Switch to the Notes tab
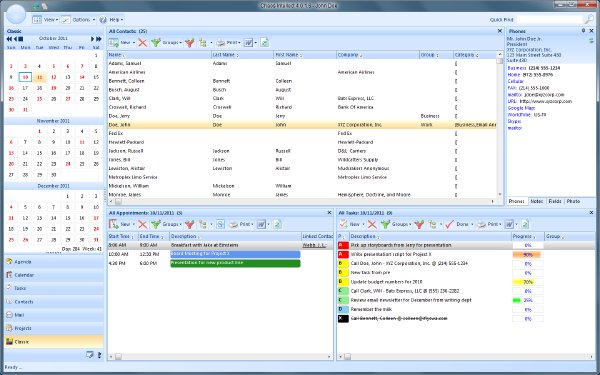Screen dimensions: 600x375 point(536,201)
